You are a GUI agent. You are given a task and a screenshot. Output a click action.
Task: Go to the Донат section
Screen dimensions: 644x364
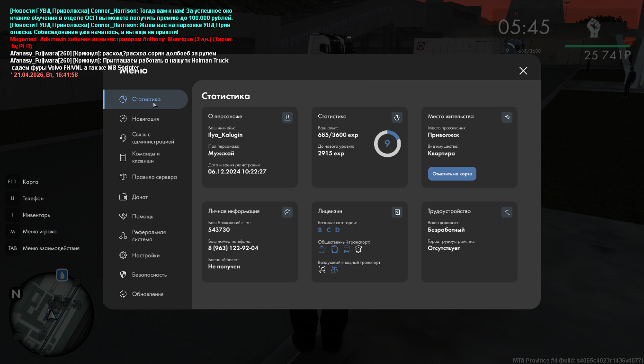[x=140, y=197]
